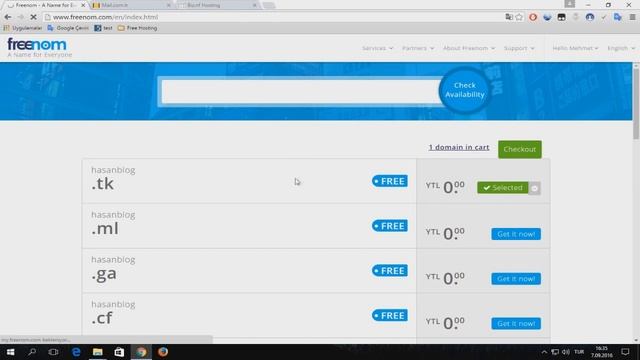Image resolution: width=640 pixels, height=360 pixels.
Task: Expand the Partners menu
Action: (x=418, y=48)
